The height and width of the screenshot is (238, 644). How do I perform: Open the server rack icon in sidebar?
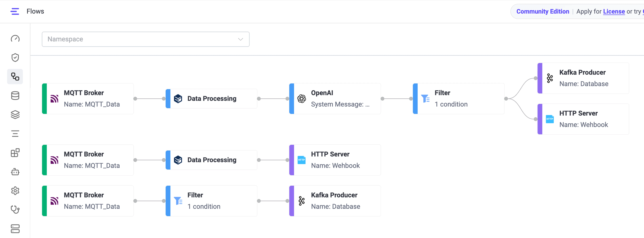[15, 229]
